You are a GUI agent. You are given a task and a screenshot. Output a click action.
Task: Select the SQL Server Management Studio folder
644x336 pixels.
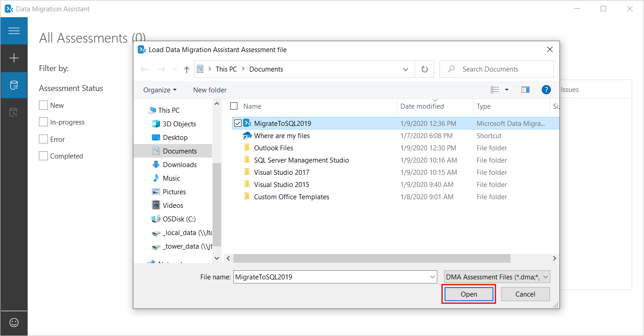(301, 160)
